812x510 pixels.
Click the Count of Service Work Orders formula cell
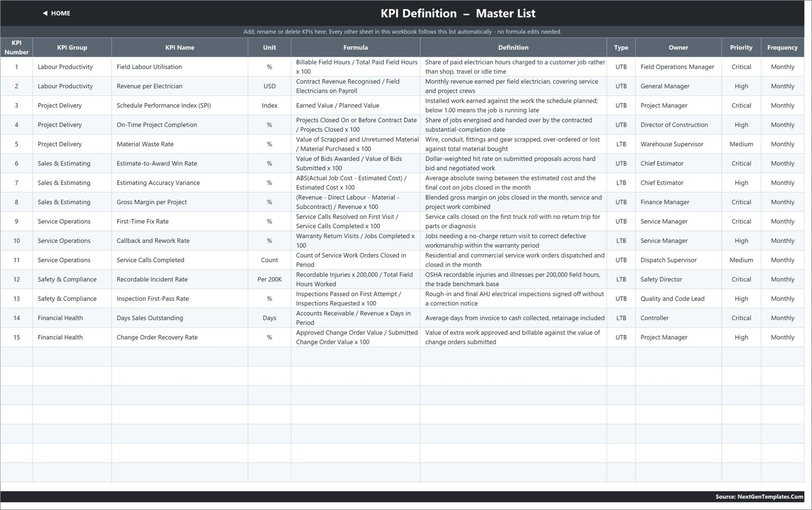point(355,260)
